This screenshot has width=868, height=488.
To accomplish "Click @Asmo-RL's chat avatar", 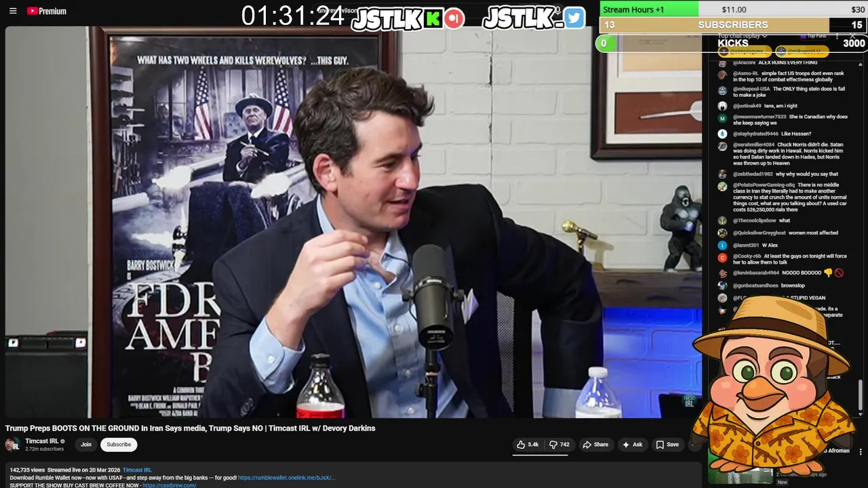I will pos(722,75).
